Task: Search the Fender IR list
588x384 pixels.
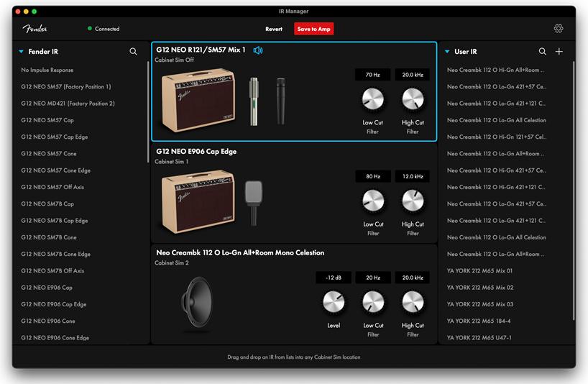Action: pyautogui.click(x=133, y=51)
